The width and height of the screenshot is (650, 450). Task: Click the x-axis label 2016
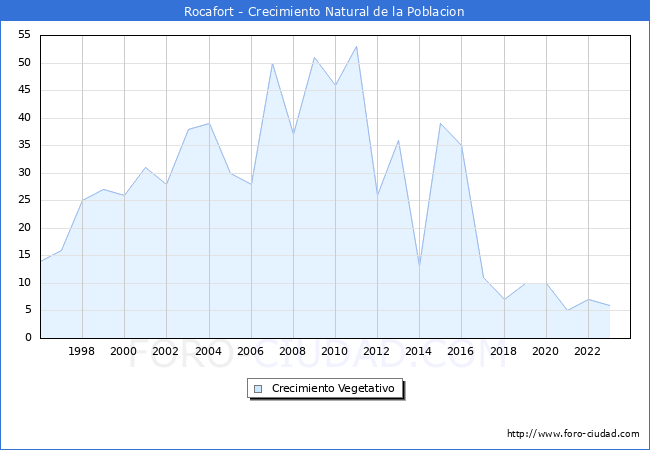[x=460, y=351]
